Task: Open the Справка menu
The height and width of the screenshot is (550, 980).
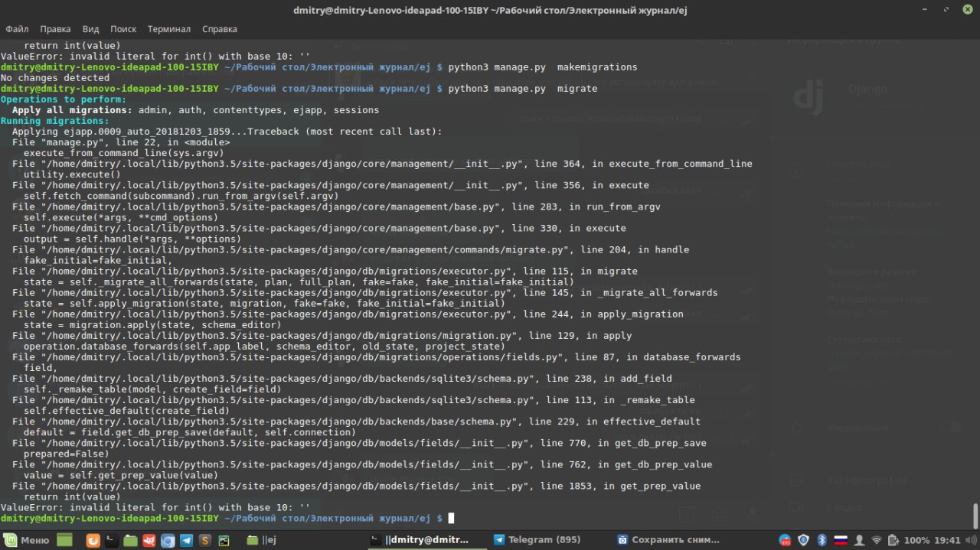Action: pyautogui.click(x=220, y=29)
